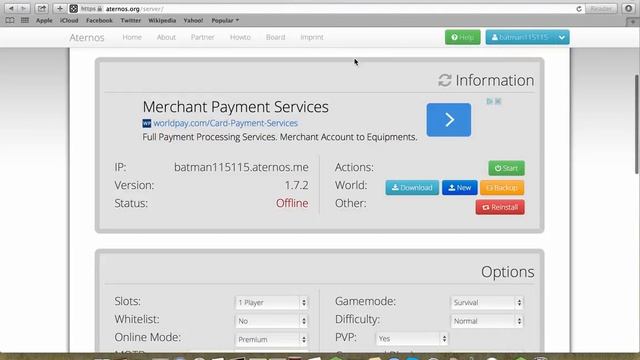The width and height of the screenshot is (640, 360).
Task: Expand the Popular bookmarks folder
Action: tap(225, 20)
